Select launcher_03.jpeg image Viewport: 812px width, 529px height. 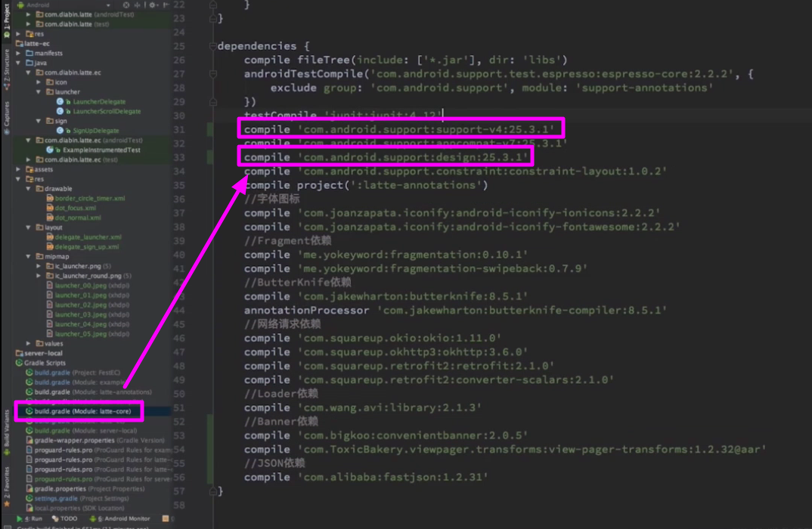pos(91,314)
